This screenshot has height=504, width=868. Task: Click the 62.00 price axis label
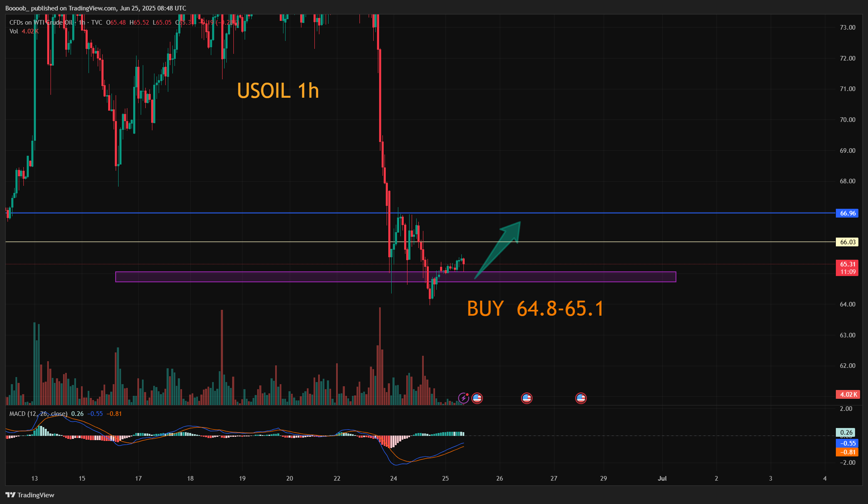pos(848,366)
